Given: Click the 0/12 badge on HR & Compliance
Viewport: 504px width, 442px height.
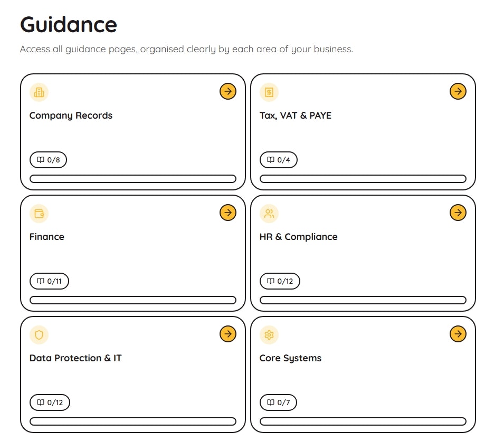Looking at the screenshot, I should (x=280, y=281).
